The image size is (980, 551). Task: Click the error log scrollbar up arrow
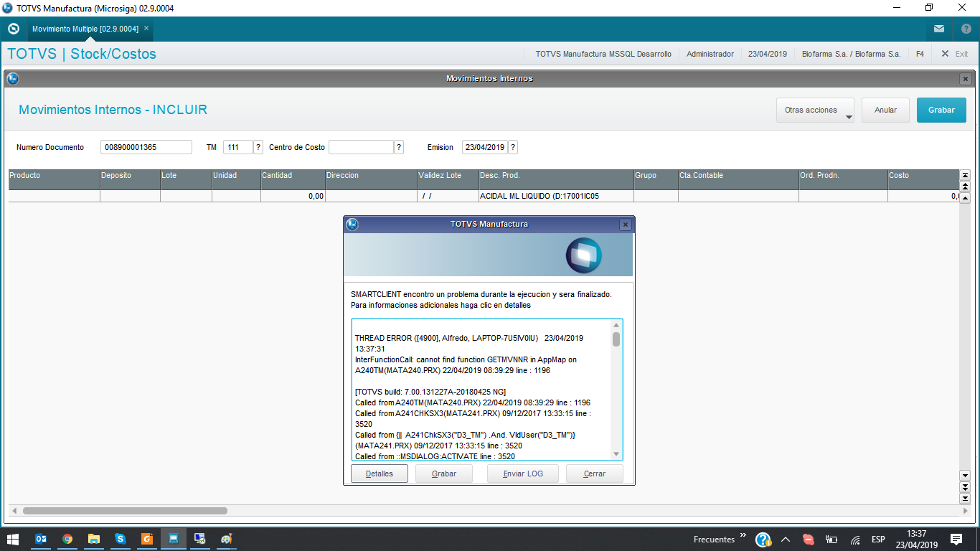point(616,326)
